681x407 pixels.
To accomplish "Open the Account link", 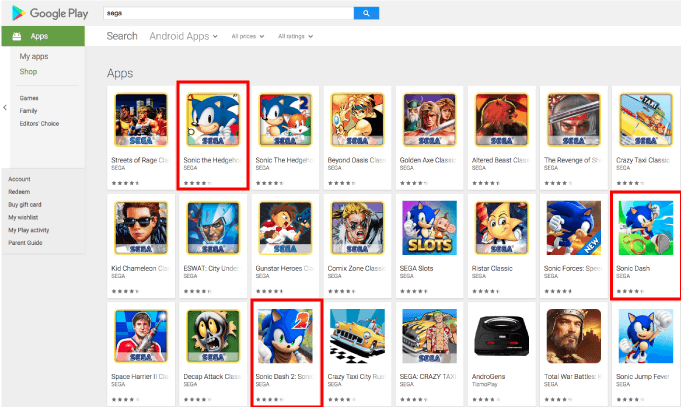I will click(19, 179).
